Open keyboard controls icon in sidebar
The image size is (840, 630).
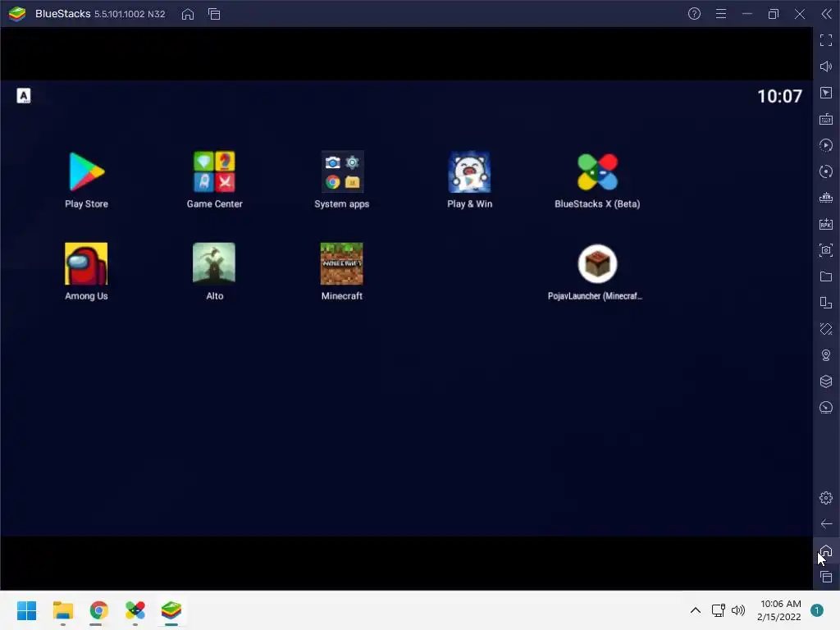coord(826,119)
